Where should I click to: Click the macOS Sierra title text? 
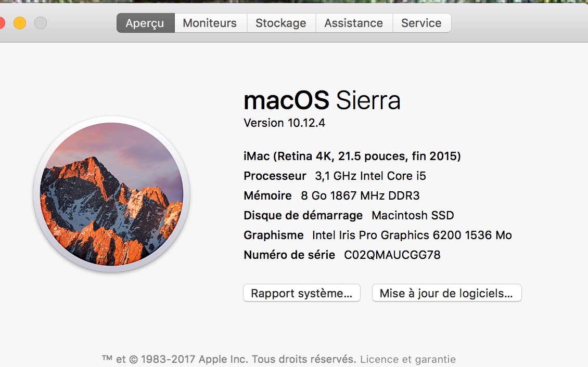322,100
